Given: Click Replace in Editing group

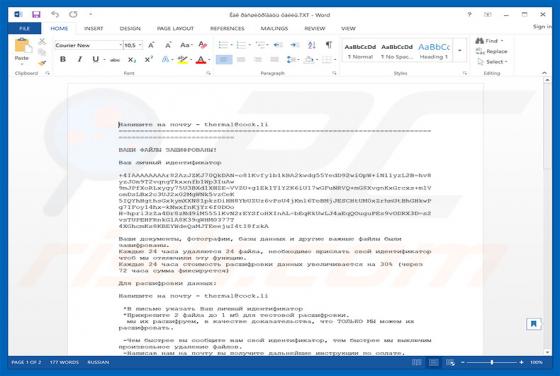Looking at the screenshot, I should click(x=491, y=51).
